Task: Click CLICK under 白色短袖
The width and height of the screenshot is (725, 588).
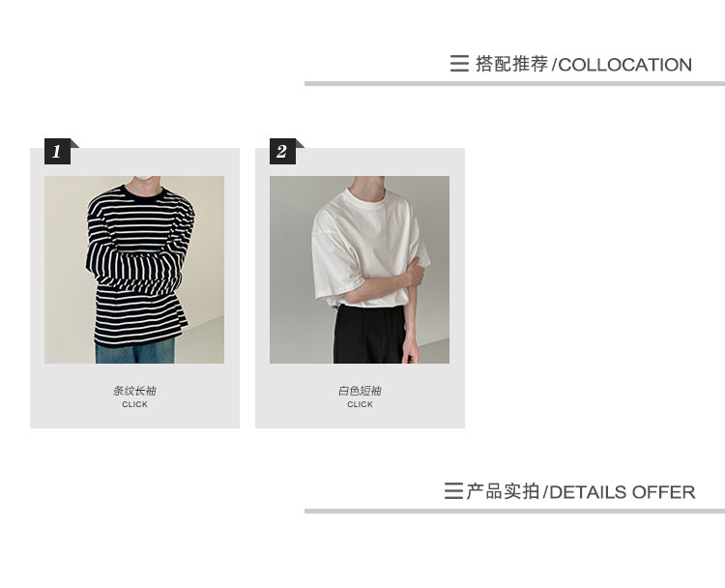Action: (360, 404)
